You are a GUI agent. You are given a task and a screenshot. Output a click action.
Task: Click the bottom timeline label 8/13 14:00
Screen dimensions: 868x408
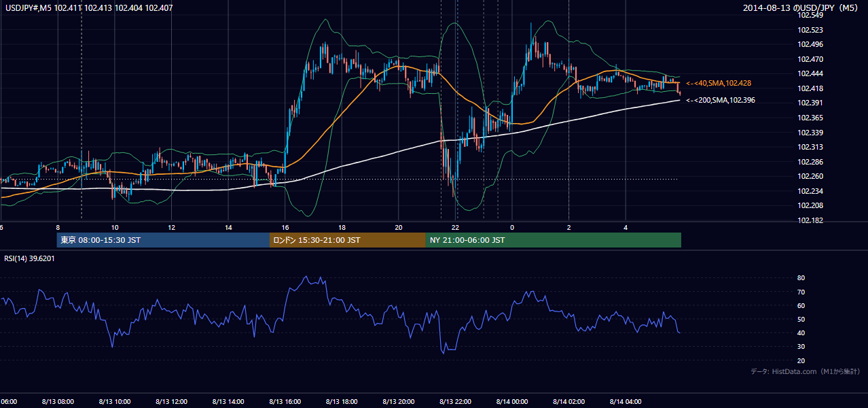(x=228, y=401)
